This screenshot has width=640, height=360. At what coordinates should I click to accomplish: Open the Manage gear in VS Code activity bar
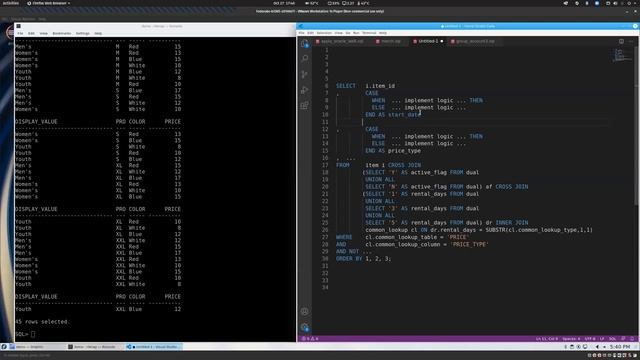pos(304,327)
